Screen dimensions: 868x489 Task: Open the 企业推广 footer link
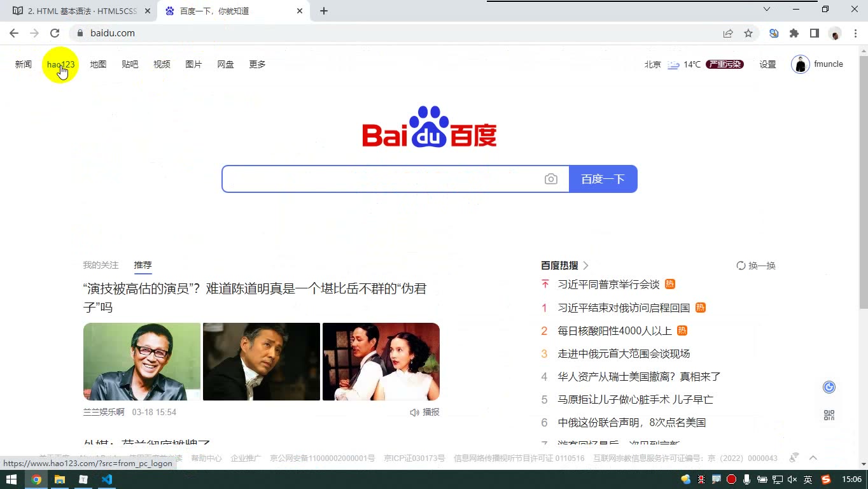pyautogui.click(x=246, y=458)
